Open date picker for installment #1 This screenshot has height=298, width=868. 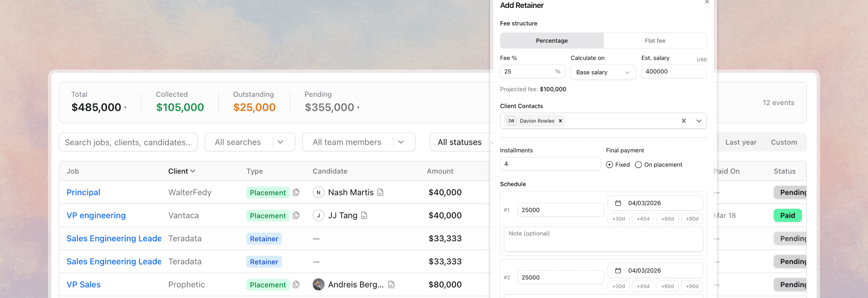[x=655, y=203]
